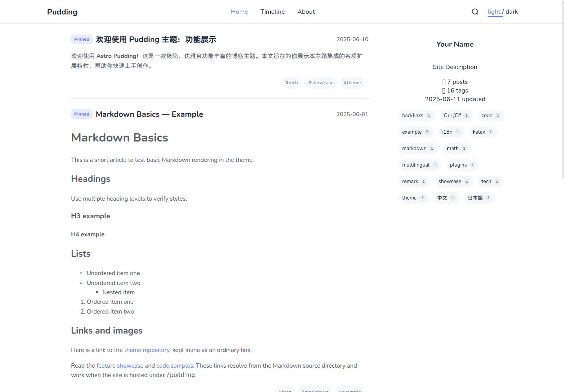This screenshot has height=392, width=565.
Task: Select the #tech tag on first post
Action: (x=292, y=83)
